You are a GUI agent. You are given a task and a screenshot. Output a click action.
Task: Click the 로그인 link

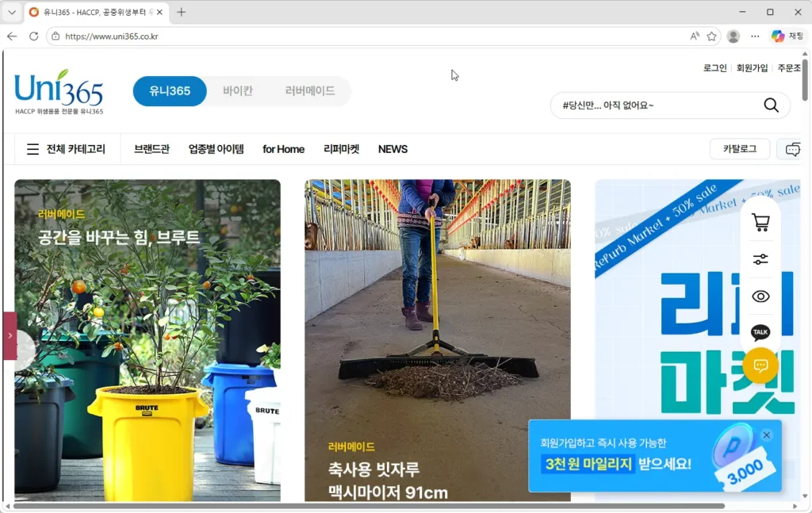[x=714, y=68]
